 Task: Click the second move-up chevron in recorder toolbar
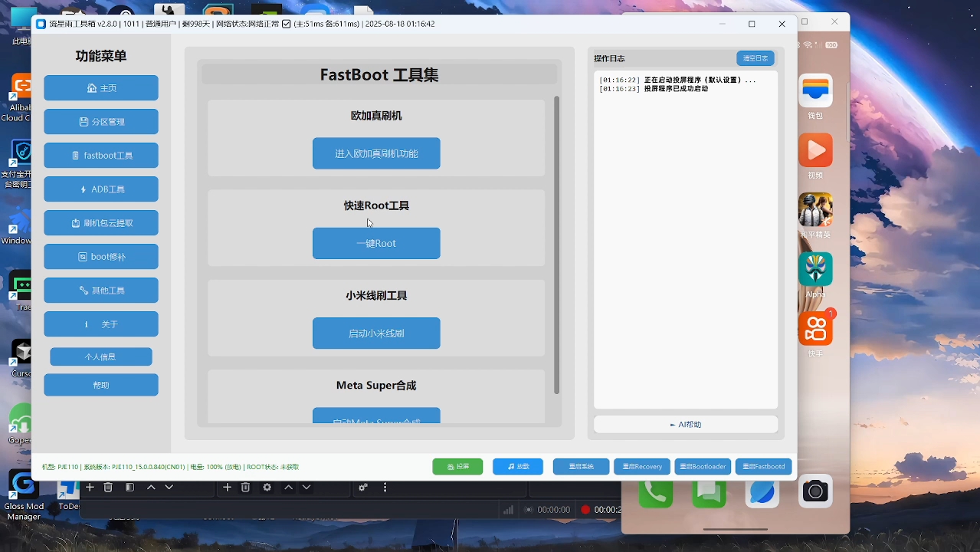[x=288, y=487]
